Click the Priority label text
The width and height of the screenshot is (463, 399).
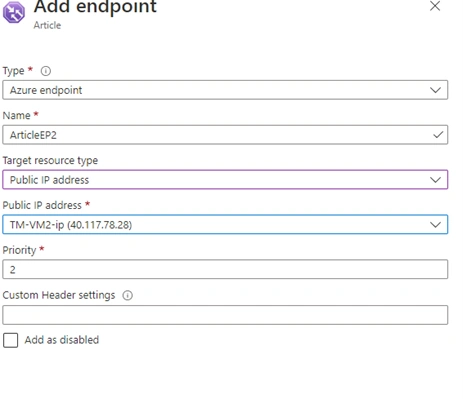pyautogui.click(x=19, y=250)
